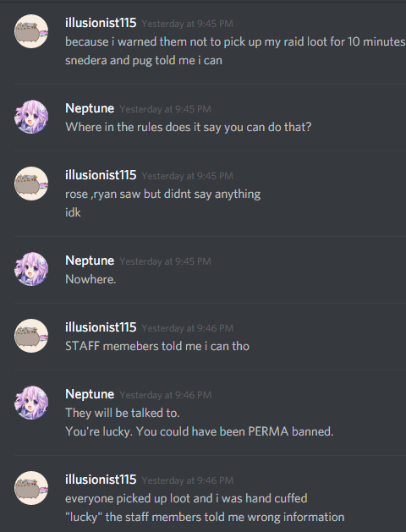Click Neptune username above the rules question
406x532 pixels.
coord(90,108)
